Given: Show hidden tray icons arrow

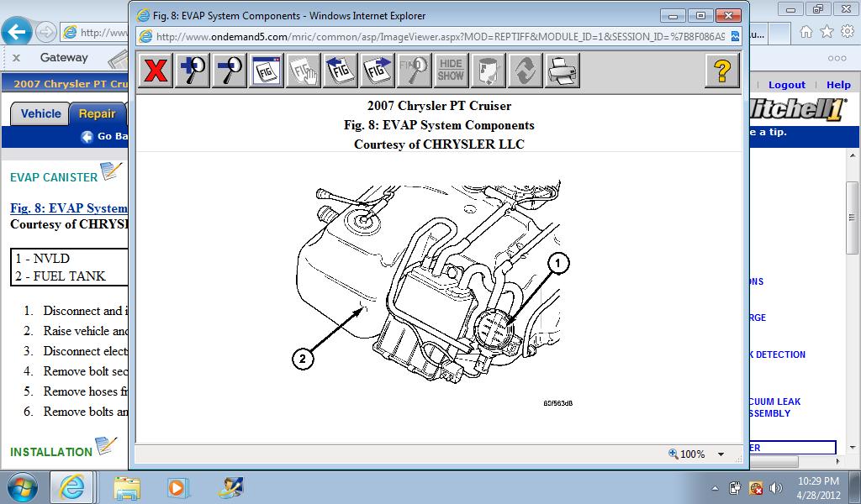Looking at the screenshot, I should pos(715,488).
